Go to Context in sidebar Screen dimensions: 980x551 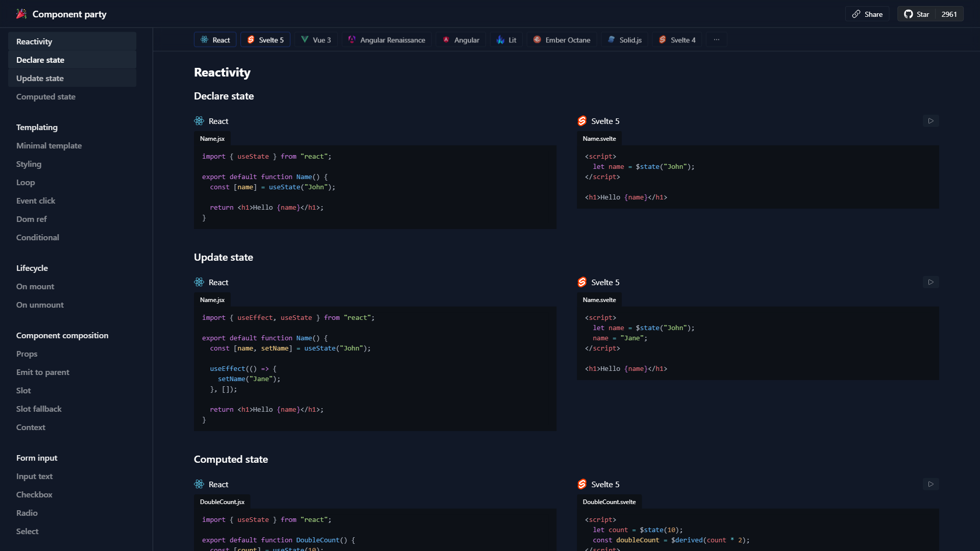click(x=72, y=427)
